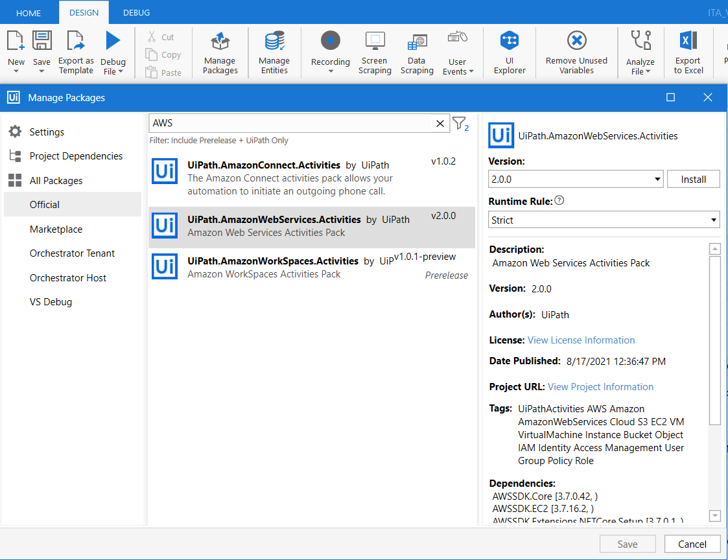Click Analyze File icon
The width and height of the screenshot is (728, 560).
[x=640, y=41]
